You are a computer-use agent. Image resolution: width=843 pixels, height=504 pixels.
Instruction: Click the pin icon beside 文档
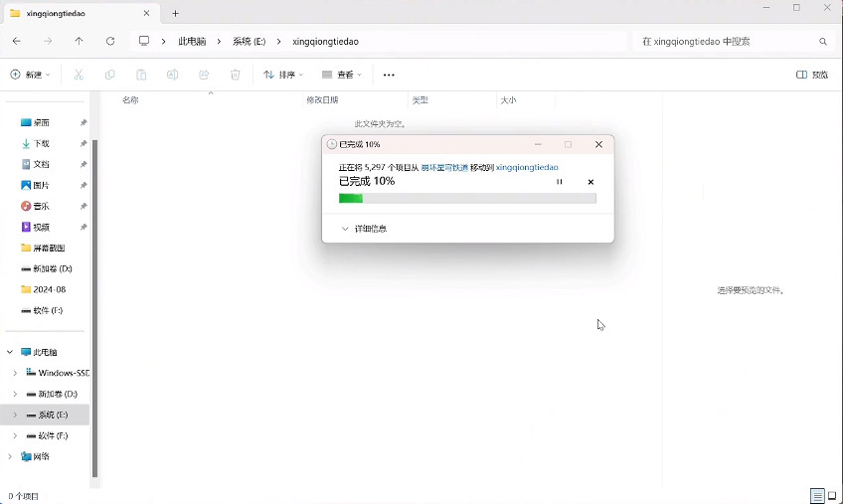coord(84,164)
